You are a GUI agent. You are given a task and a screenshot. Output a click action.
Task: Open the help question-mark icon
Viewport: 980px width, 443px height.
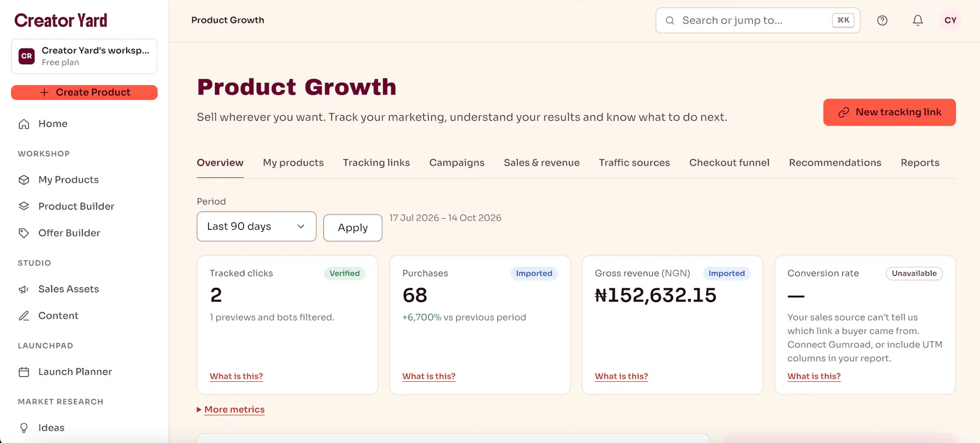(882, 20)
